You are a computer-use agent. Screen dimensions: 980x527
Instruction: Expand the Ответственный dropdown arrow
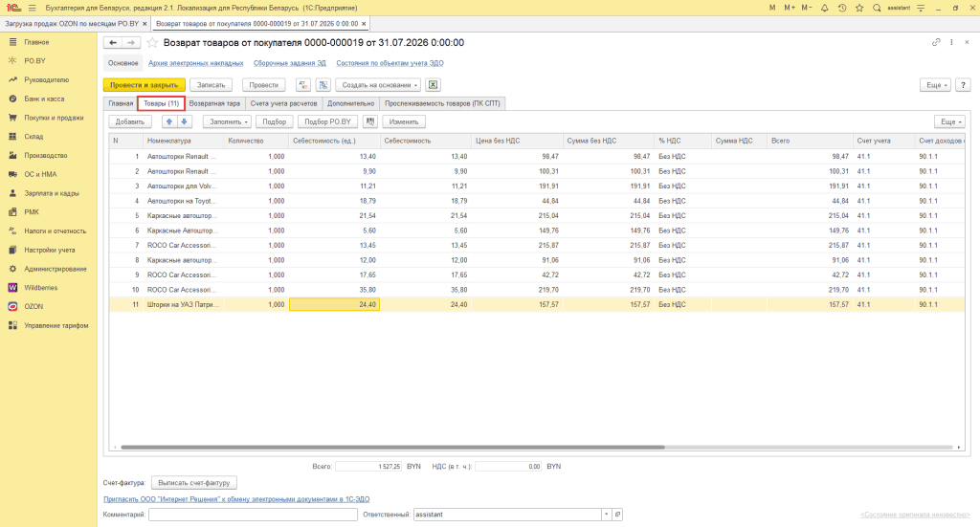(606, 515)
